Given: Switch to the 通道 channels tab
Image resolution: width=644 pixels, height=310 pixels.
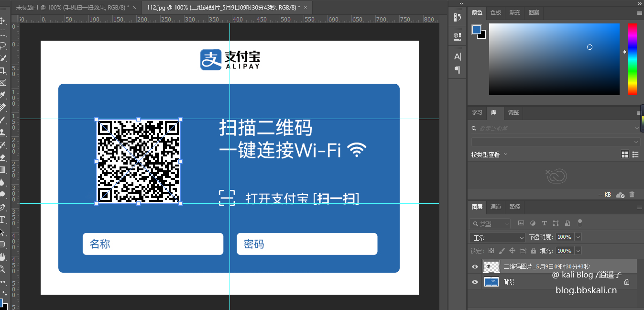Looking at the screenshot, I should point(496,207).
